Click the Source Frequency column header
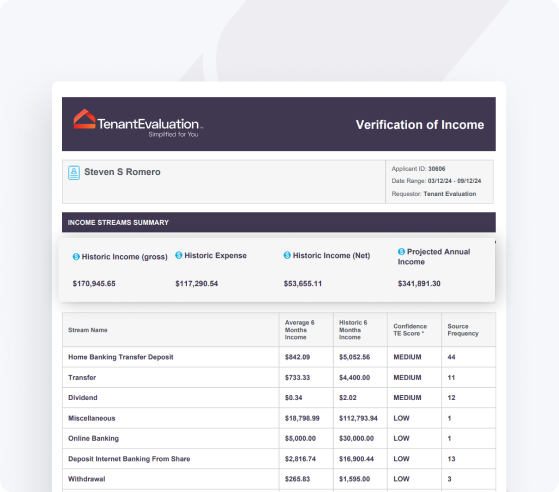This screenshot has width=559, height=492. pyautogui.click(x=463, y=330)
